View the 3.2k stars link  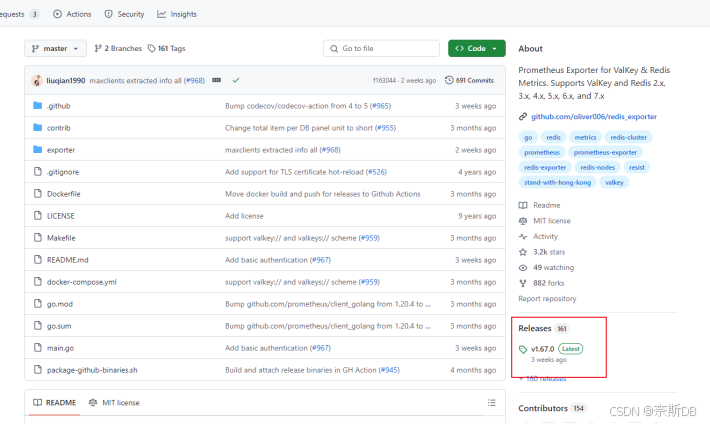(x=542, y=252)
